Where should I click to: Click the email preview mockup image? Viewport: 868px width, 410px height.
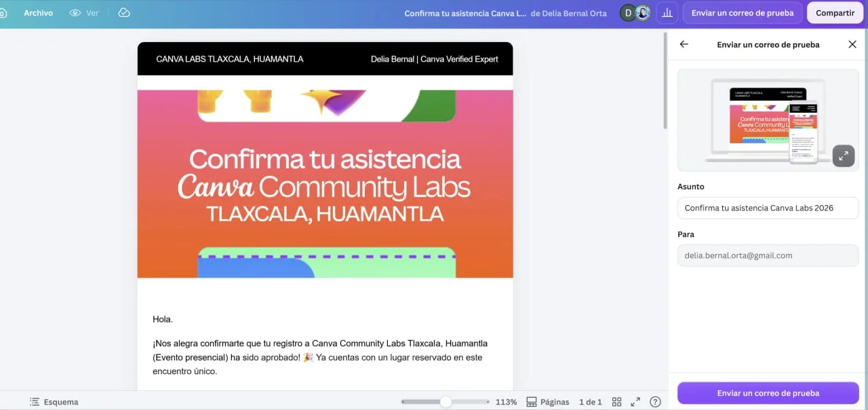(768, 120)
